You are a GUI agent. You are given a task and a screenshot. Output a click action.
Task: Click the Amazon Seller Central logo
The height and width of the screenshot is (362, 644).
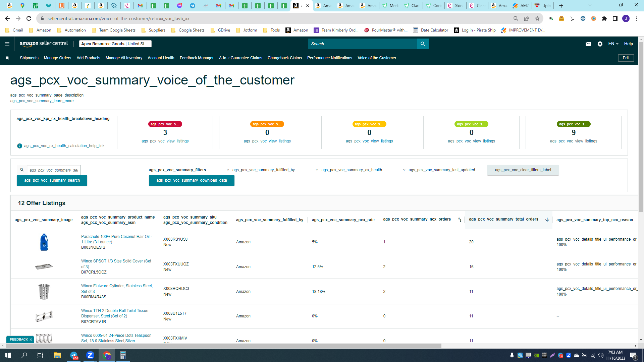click(44, 44)
